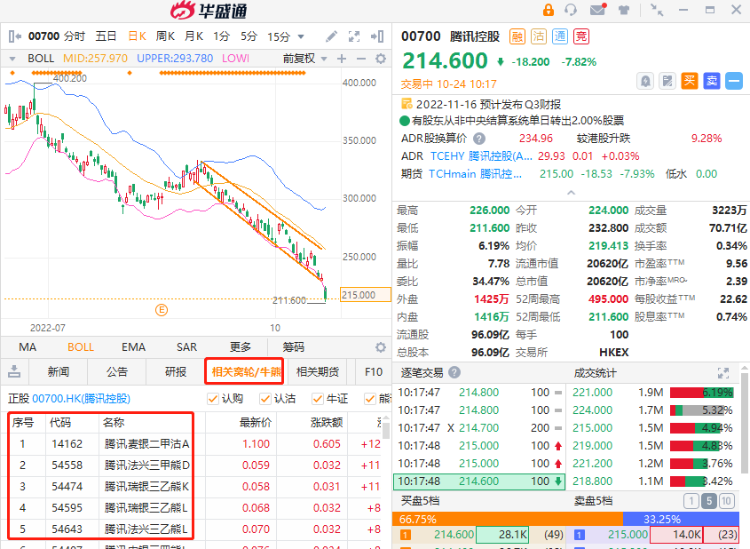Select the pencil drawing tool
This screenshot has width=750, height=549.
tap(331, 36)
